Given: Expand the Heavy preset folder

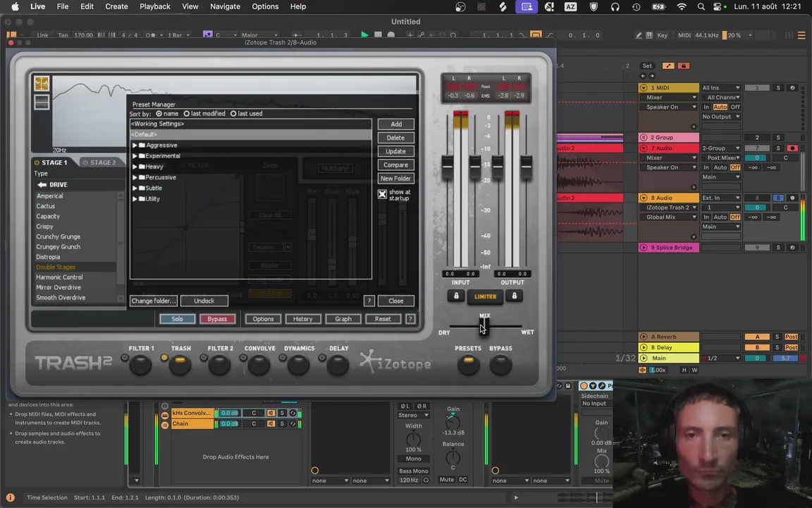Looking at the screenshot, I should click(135, 167).
